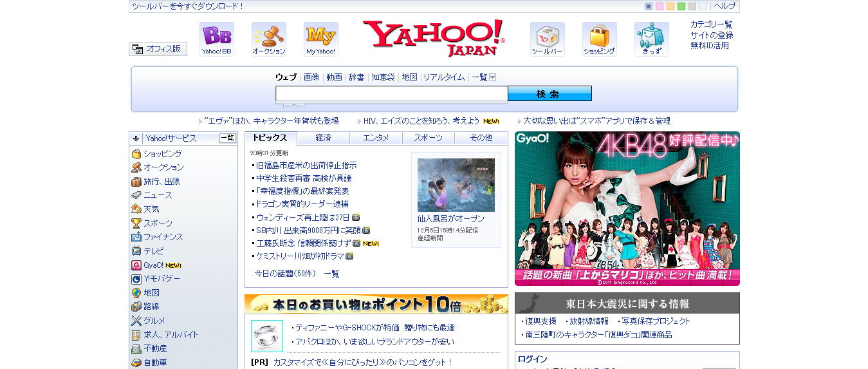
Task: Open headline 中学生殺害再審 高検が異議
Action: [x=304, y=178]
